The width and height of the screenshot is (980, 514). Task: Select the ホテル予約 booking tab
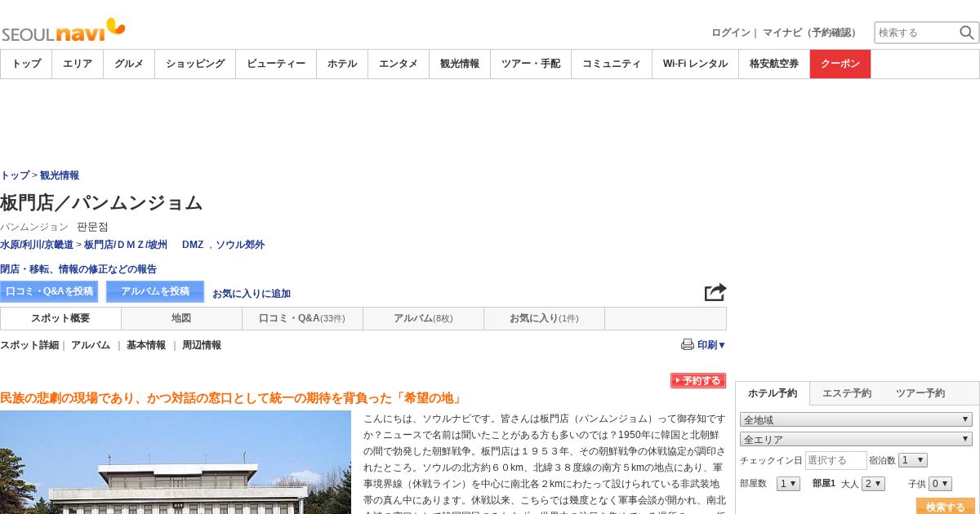click(773, 393)
